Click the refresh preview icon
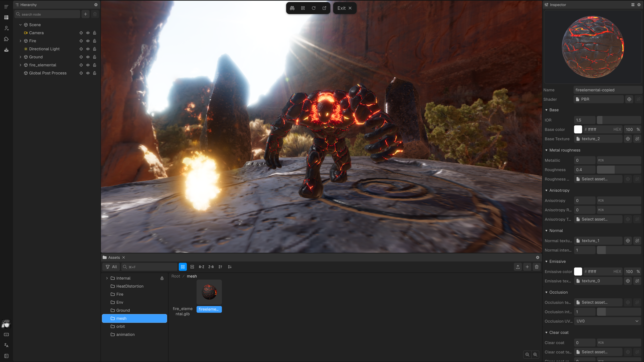The width and height of the screenshot is (644, 362). coord(314,8)
